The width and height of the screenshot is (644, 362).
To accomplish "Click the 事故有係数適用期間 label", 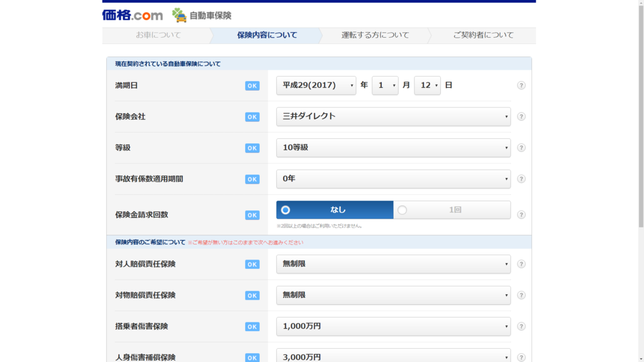I will click(149, 179).
